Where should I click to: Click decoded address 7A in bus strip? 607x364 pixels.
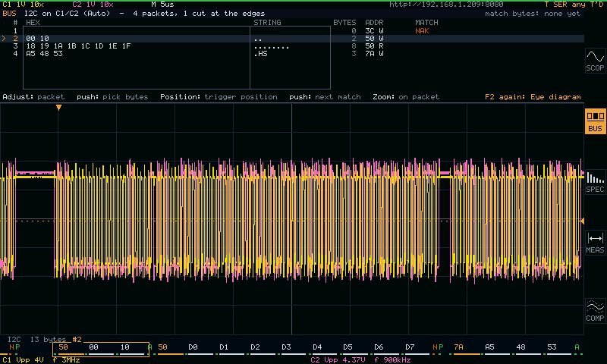coord(458,347)
